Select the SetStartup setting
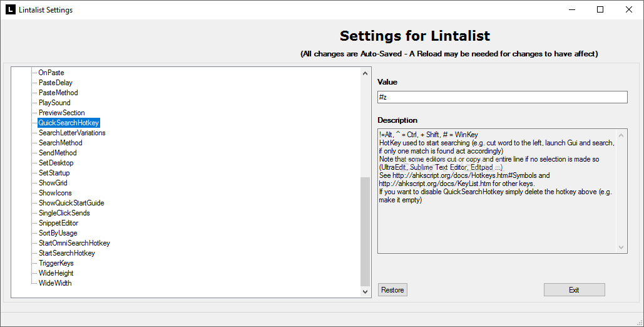644x327 pixels. [x=54, y=173]
